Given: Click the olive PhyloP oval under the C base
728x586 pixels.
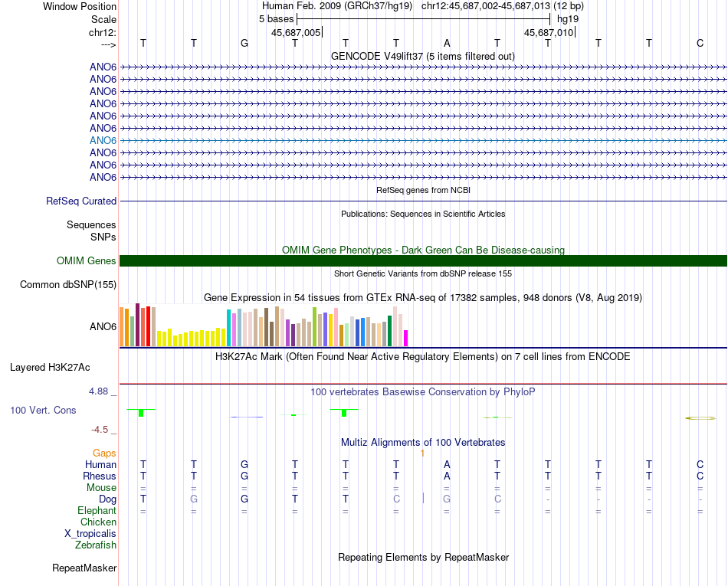Looking at the screenshot, I should pyautogui.click(x=700, y=418).
